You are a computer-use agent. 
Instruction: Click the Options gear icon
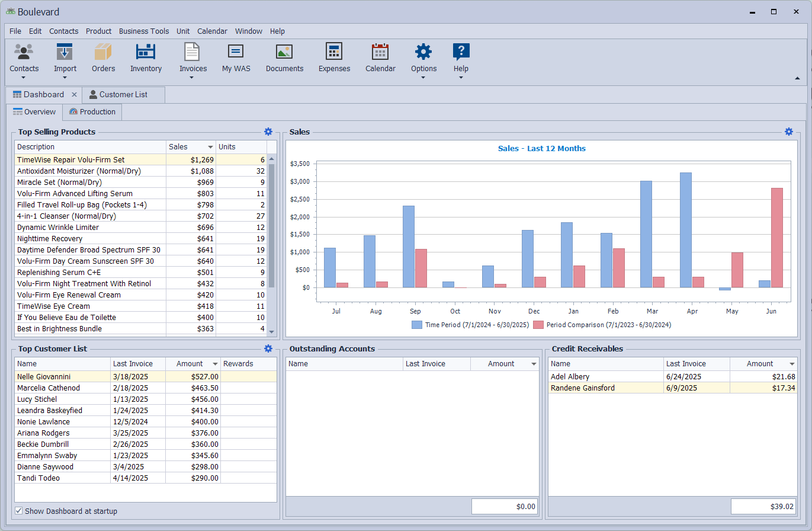click(x=423, y=52)
